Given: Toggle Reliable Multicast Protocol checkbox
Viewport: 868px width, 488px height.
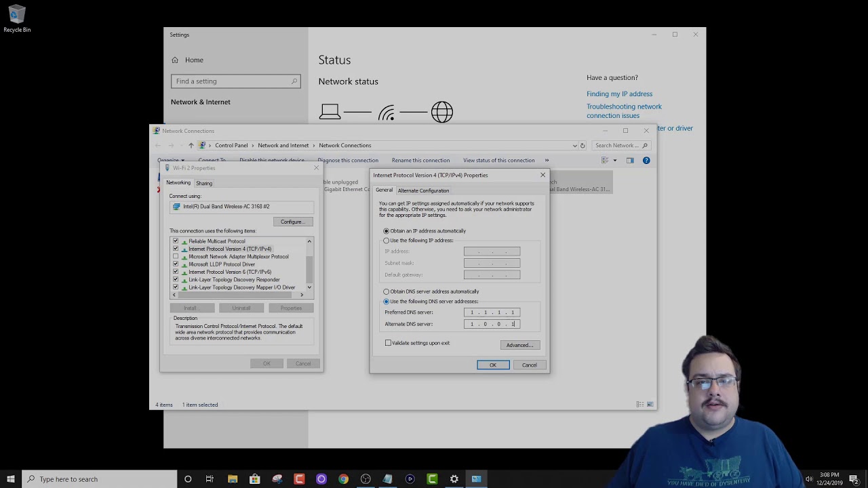Looking at the screenshot, I should pyautogui.click(x=176, y=241).
